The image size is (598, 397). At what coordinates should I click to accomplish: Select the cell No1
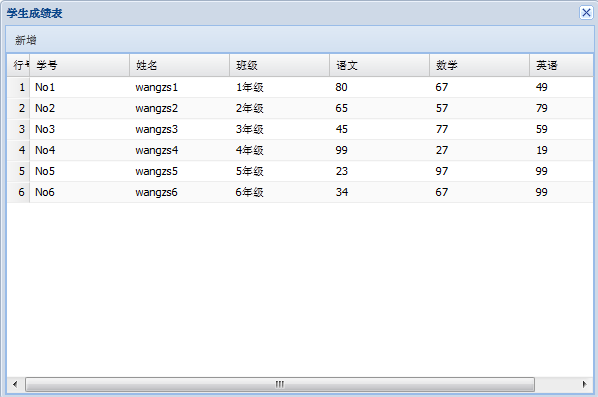pos(80,87)
